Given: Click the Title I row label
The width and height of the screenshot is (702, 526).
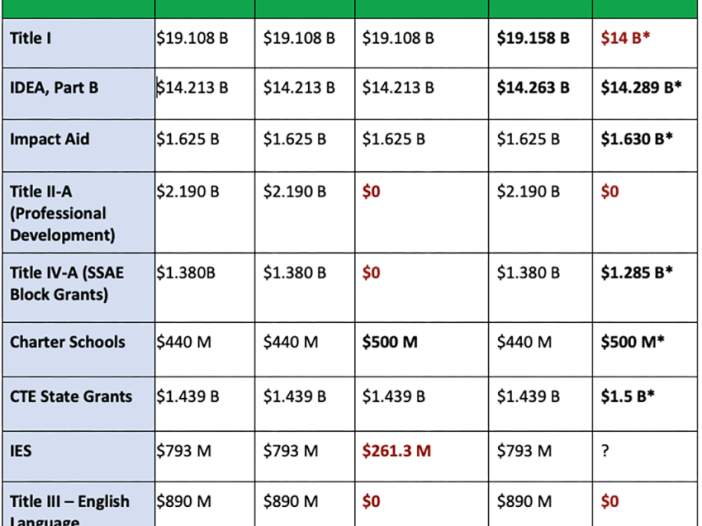Looking at the screenshot, I should click(x=29, y=39).
